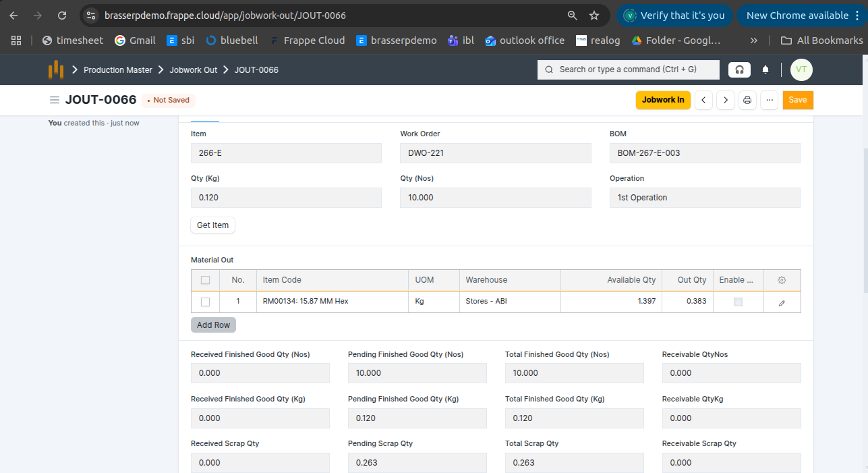This screenshot has width=868, height=473.
Task: Check the row 1 selection checkbox
Action: point(206,302)
